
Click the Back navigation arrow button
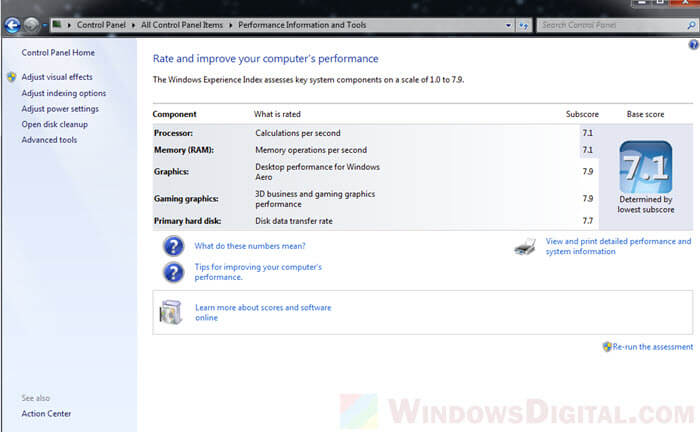(x=12, y=25)
